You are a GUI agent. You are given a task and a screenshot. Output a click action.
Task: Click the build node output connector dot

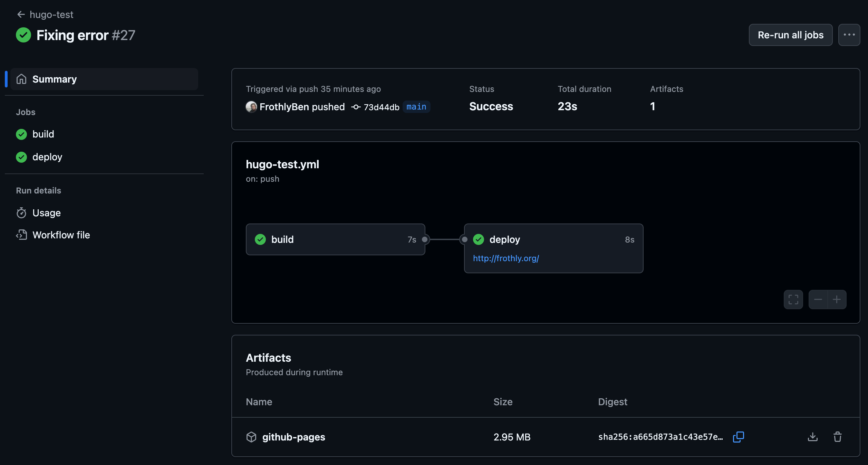[x=425, y=239]
